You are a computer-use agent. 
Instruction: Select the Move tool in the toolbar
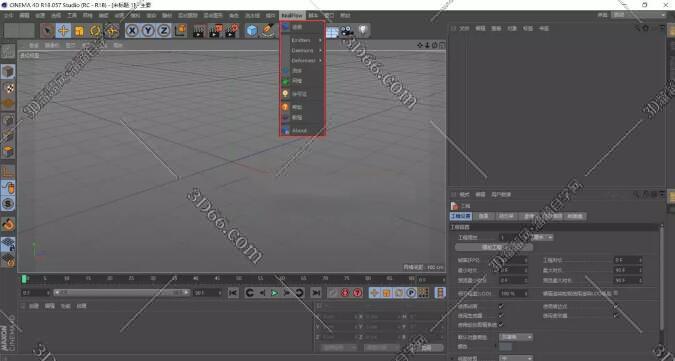click(x=63, y=31)
